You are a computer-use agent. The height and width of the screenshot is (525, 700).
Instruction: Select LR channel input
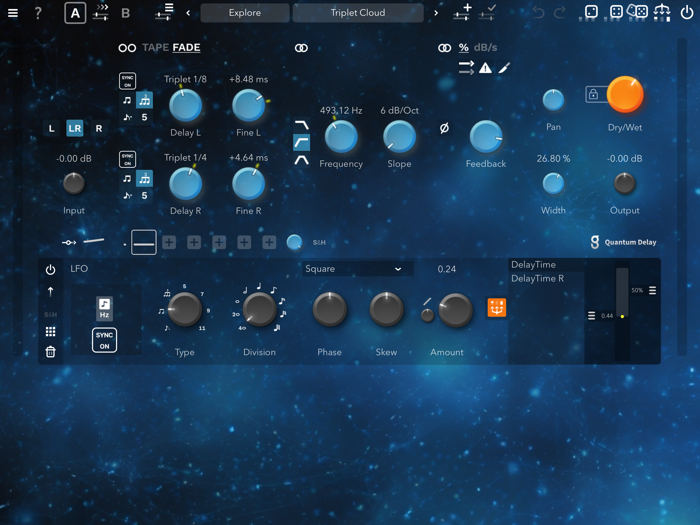[75, 129]
